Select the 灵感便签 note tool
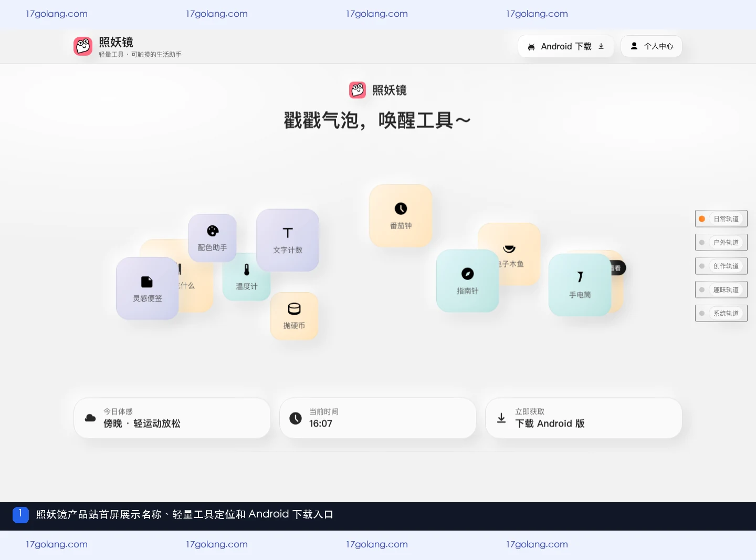The width and height of the screenshot is (756, 560). [148, 288]
